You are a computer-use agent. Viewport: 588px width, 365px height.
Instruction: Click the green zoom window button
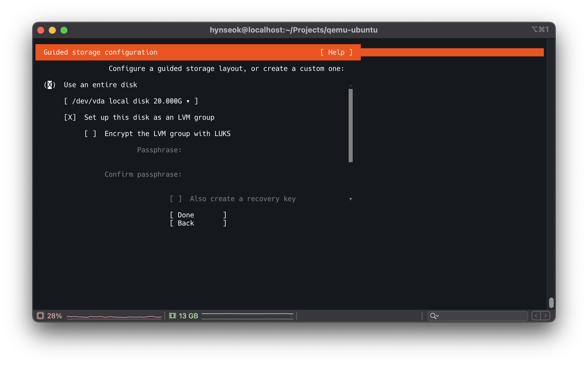[x=64, y=30]
